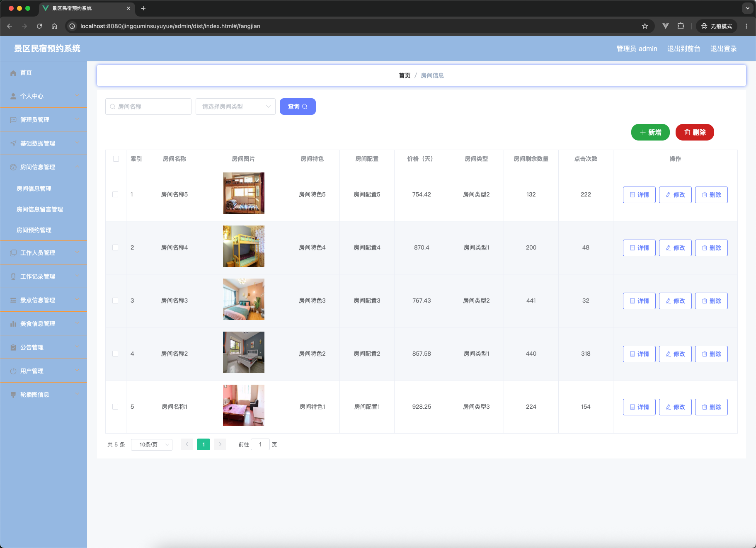Open the 10条/页 page size dropdown
This screenshot has width=756, height=548.
(x=152, y=444)
